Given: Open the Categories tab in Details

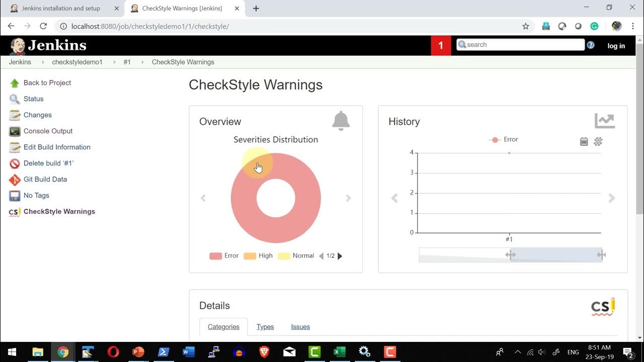Looking at the screenshot, I should point(223,327).
